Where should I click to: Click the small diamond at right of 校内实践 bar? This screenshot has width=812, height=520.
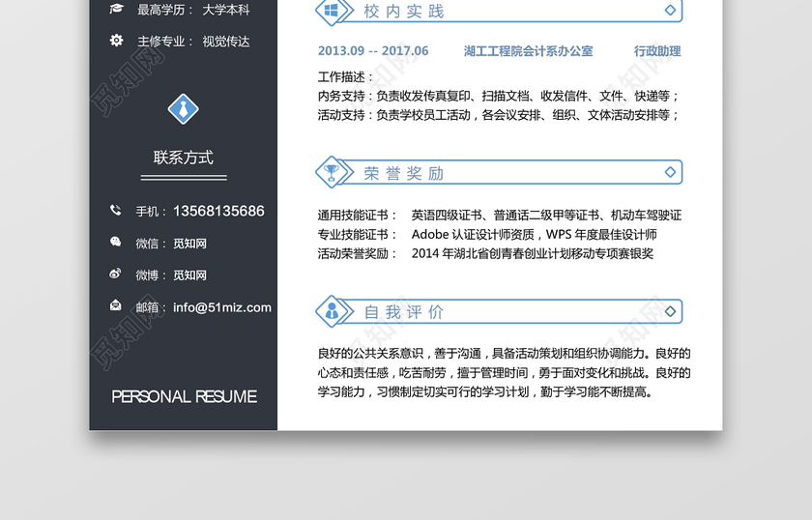tap(670, 10)
